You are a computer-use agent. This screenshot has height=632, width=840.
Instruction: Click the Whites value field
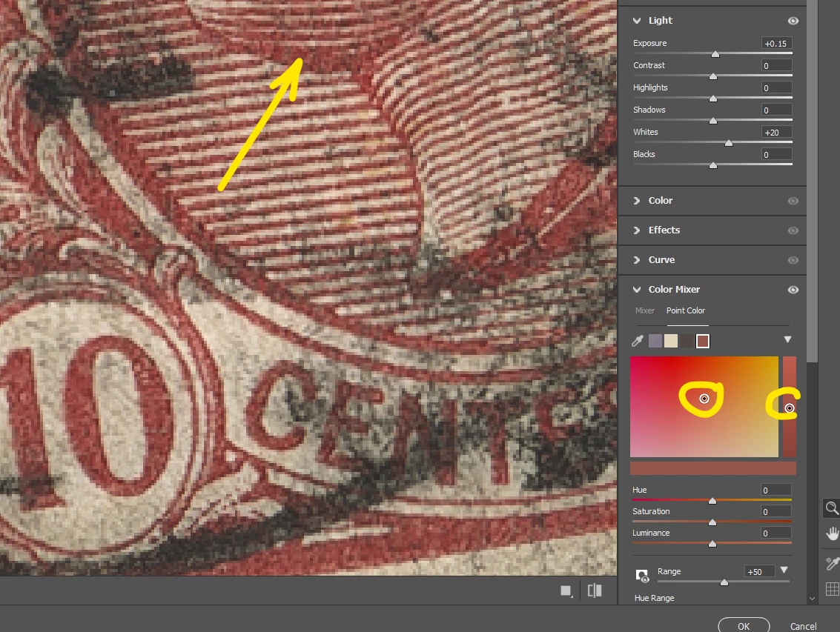pyautogui.click(x=776, y=133)
